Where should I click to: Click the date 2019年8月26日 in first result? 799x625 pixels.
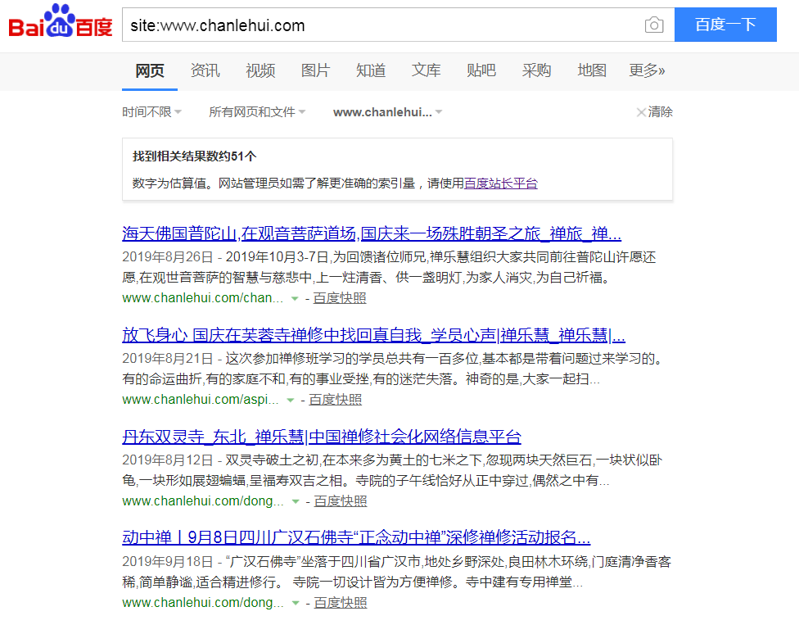[x=168, y=257]
